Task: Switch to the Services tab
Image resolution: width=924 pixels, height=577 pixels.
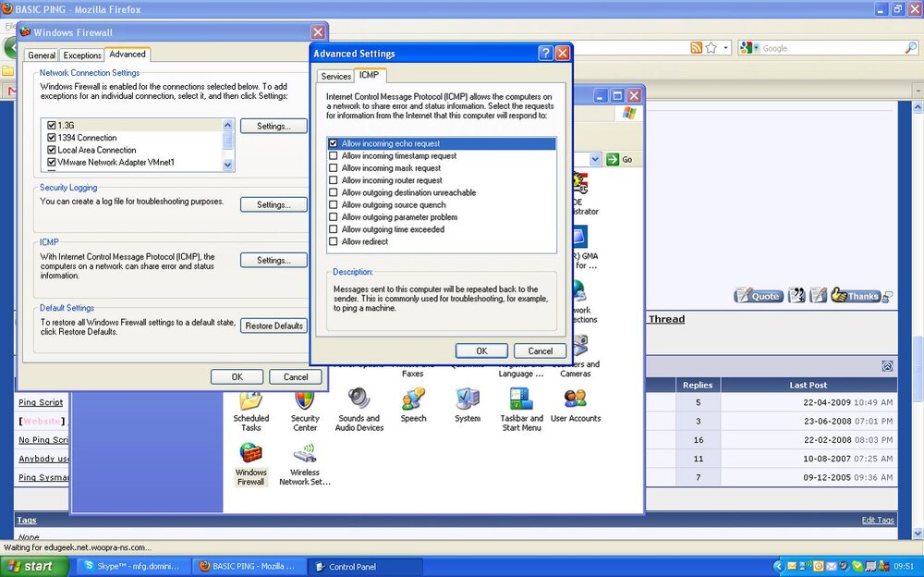Action: pos(336,76)
